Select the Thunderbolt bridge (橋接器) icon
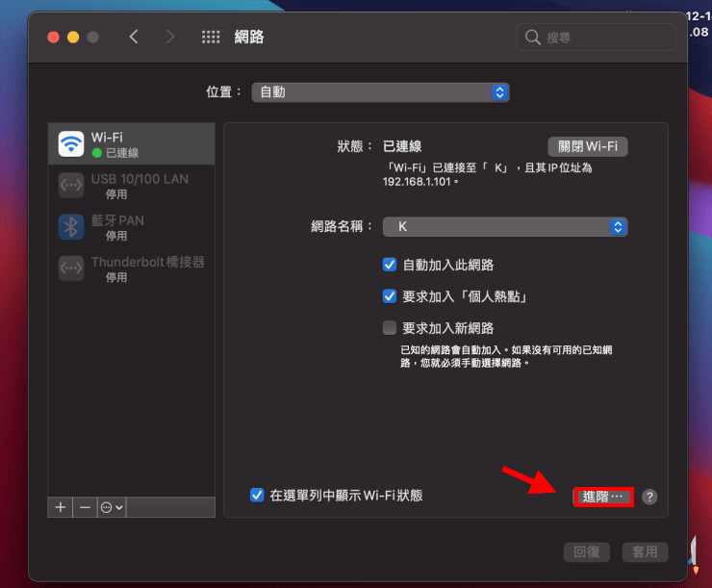712x588 pixels. pyautogui.click(x=70, y=268)
